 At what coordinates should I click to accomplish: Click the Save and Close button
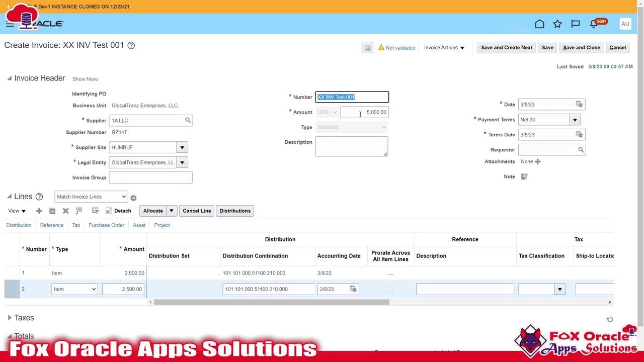click(x=582, y=48)
